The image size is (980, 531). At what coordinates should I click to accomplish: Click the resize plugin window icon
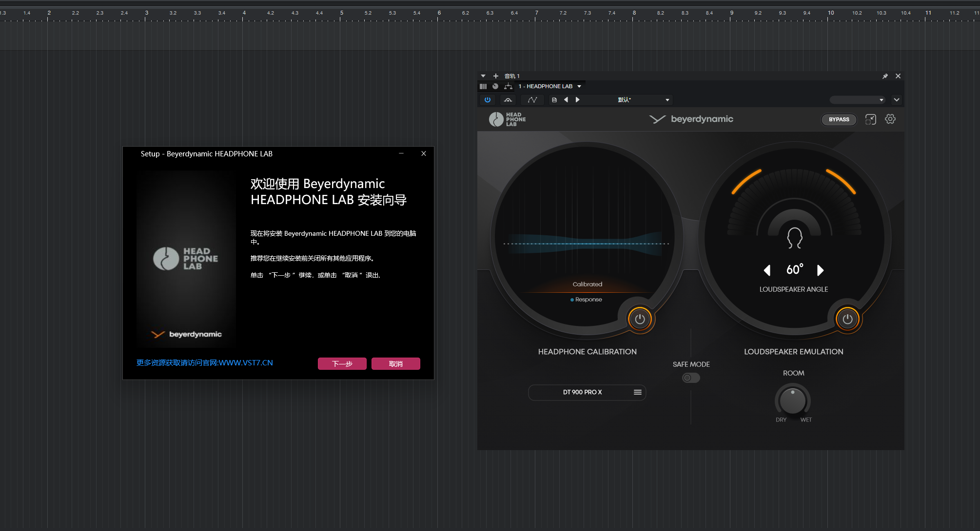[870, 119]
